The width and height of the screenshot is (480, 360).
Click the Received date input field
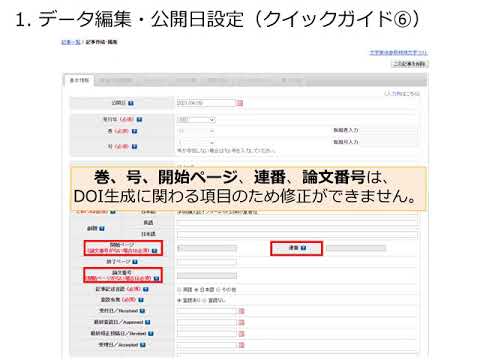click(207, 311)
